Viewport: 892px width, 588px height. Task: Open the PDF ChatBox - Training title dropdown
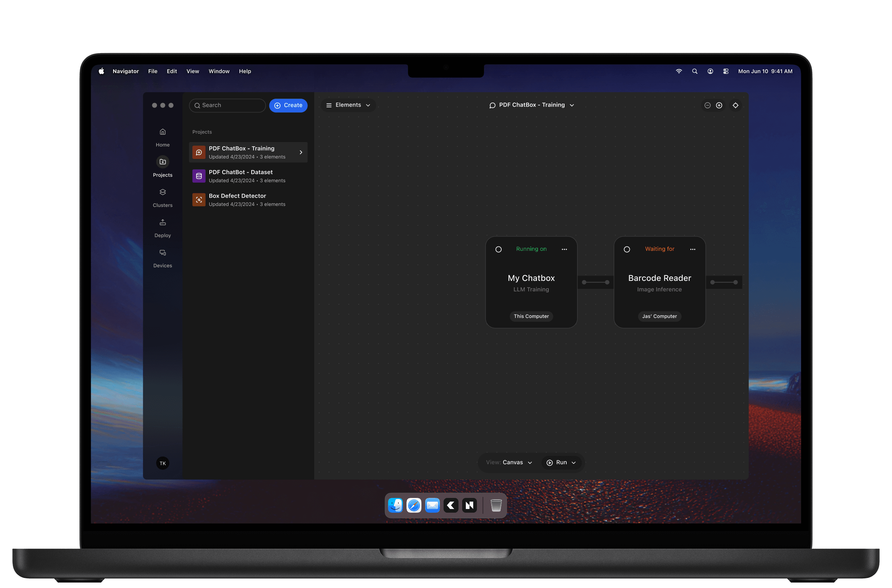(532, 105)
